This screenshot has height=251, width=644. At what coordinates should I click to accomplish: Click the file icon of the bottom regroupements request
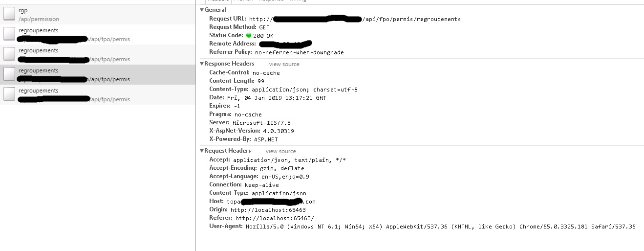coord(9,94)
